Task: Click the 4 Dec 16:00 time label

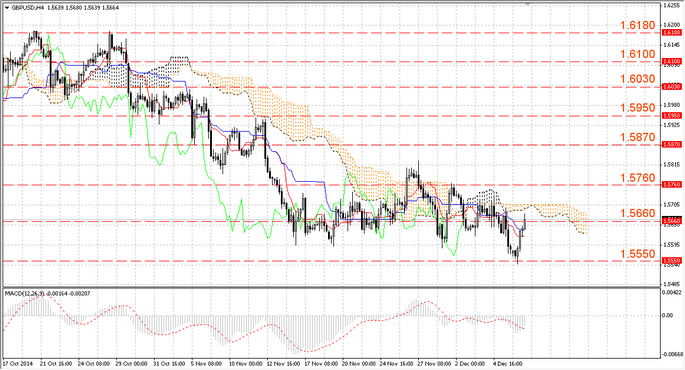Action: coord(508,363)
